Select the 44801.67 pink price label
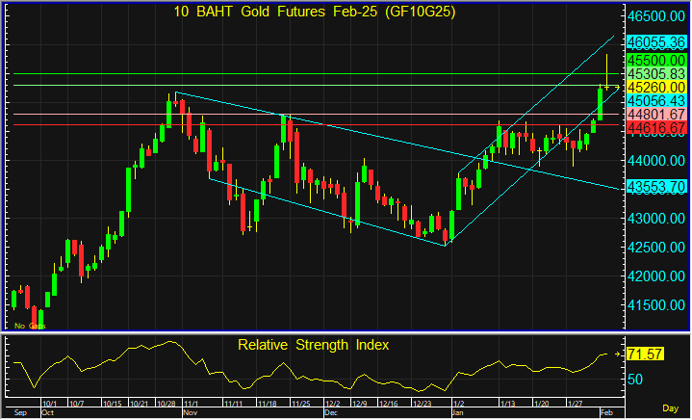The image size is (692, 420). tap(656, 115)
